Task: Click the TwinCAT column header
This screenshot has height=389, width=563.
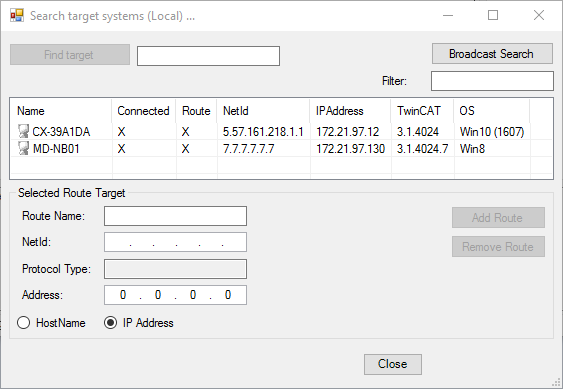Action: [422, 111]
